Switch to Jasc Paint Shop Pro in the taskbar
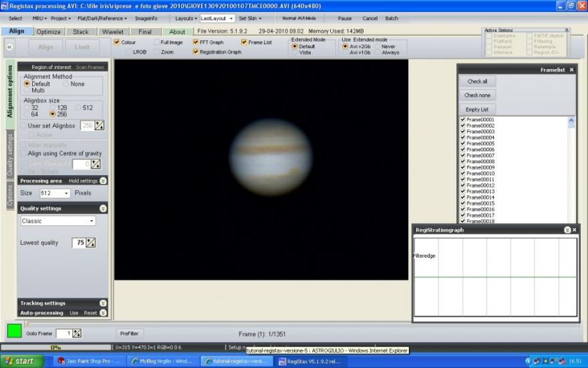The width and height of the screenshot is (588, 368). point(88,361)
